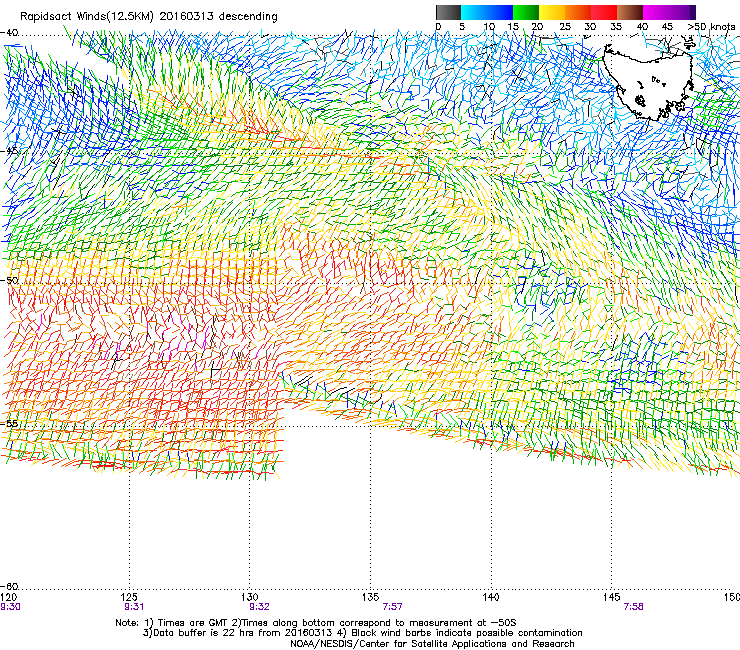Viewport: 740px width, 650px height.
Task: Click the '125' longitude axis label
Action: coord(129,597)
